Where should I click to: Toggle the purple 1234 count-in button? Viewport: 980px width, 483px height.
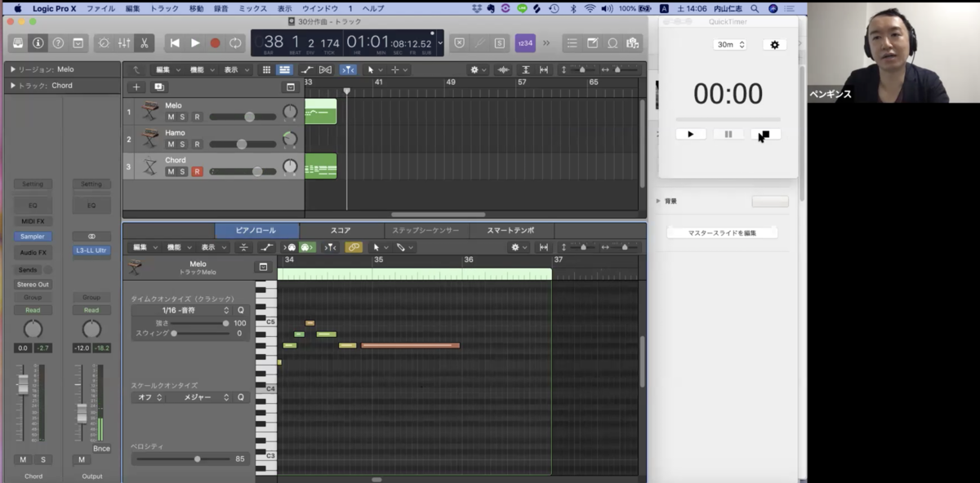[x=525, y=42]
